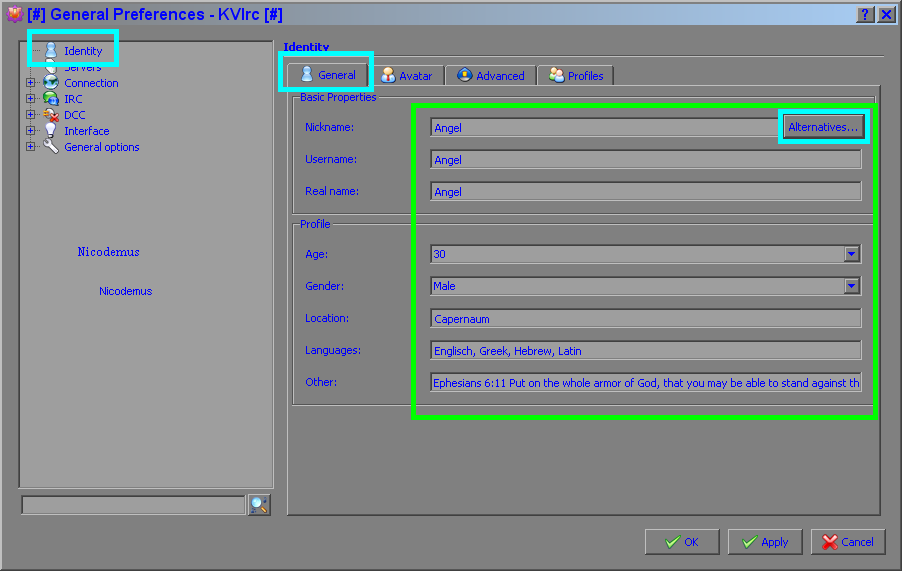Click the title bar help question mark
902x571 pixels.
(x=865, y=14)
